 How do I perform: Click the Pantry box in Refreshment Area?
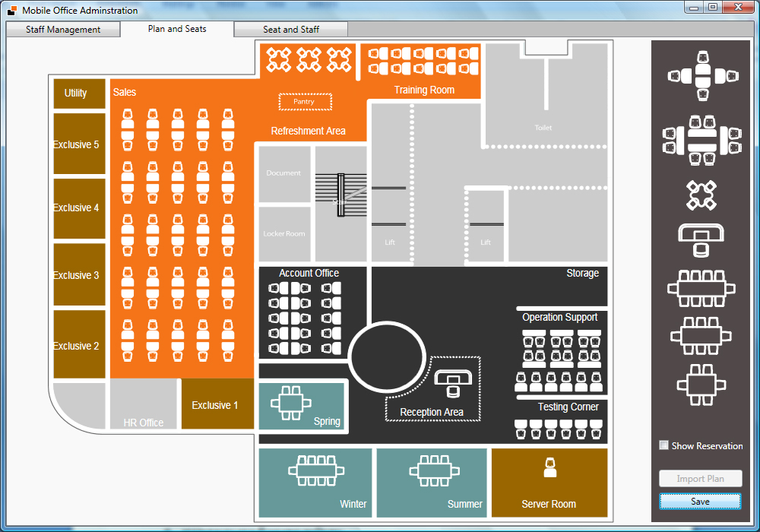point(305,101)
